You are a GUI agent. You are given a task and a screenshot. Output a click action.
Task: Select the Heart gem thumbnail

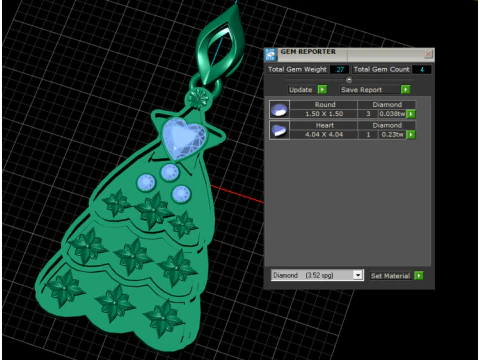click(x=279, y=130)
